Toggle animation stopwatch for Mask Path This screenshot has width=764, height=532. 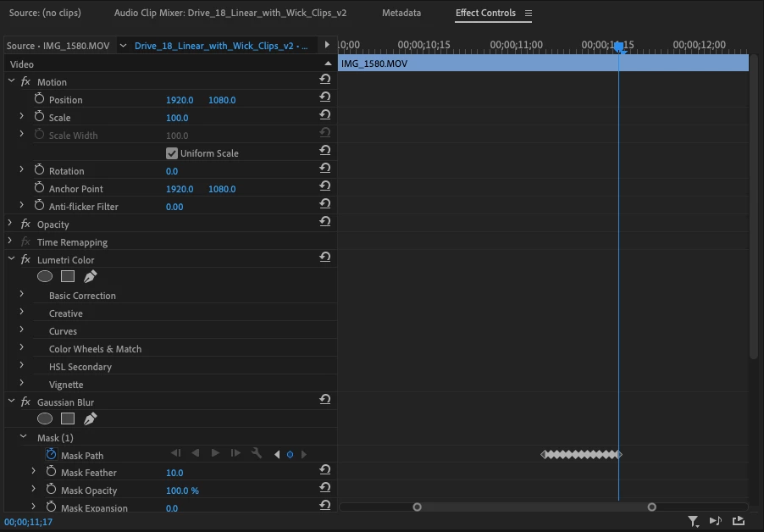click(51, 455)
